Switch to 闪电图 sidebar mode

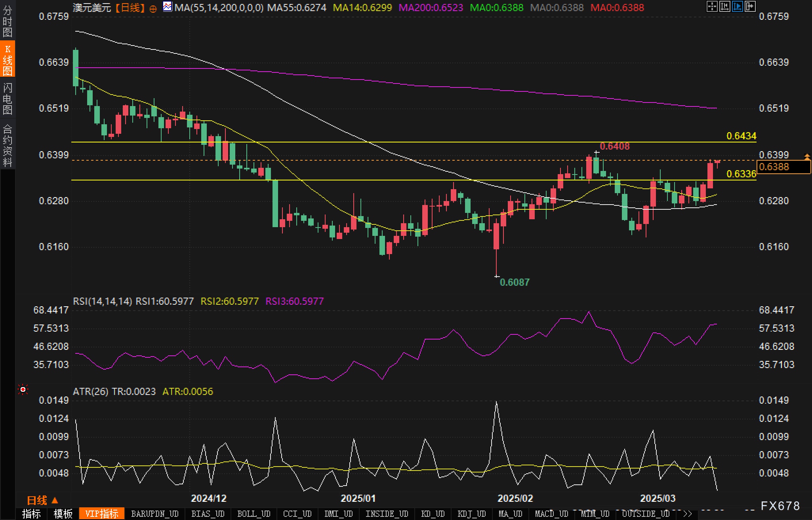tap(8, 99)
